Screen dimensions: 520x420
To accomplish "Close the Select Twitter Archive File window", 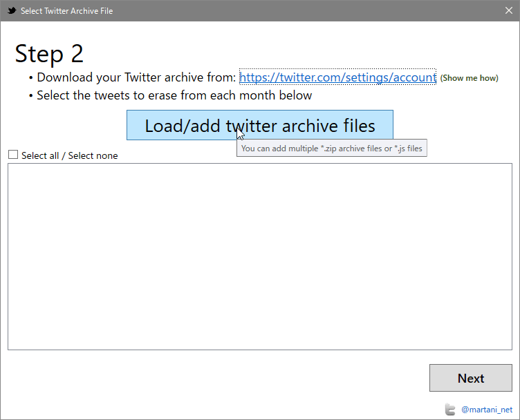I will click(x=509, y=10).
